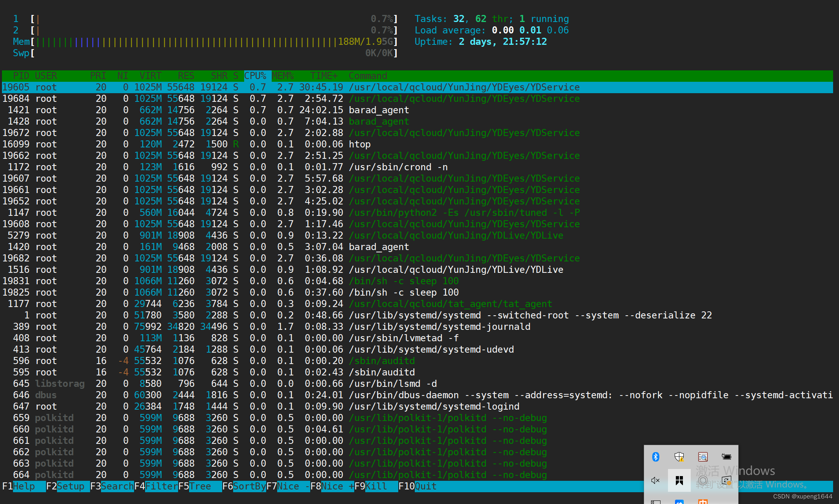Click F1 Help in function bar
This screenshot has width=839, height=504.
tap(24, 486)
